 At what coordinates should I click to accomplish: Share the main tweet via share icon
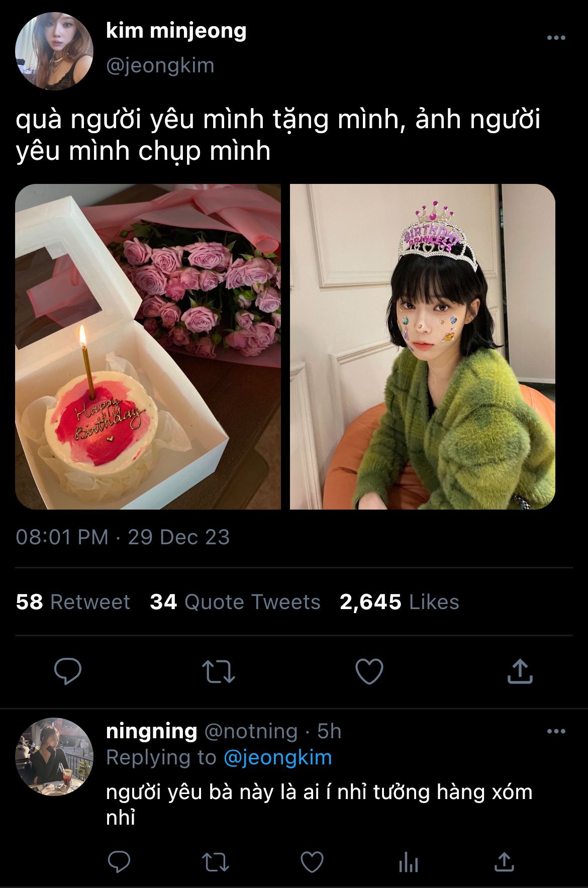point(520,671)
